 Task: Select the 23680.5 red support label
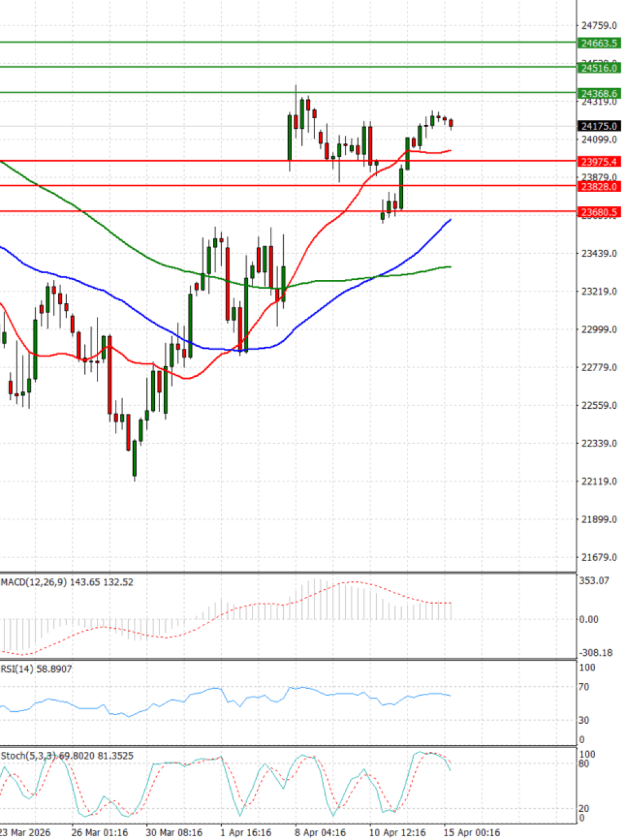pyautogui.click(x=599, y=212)
